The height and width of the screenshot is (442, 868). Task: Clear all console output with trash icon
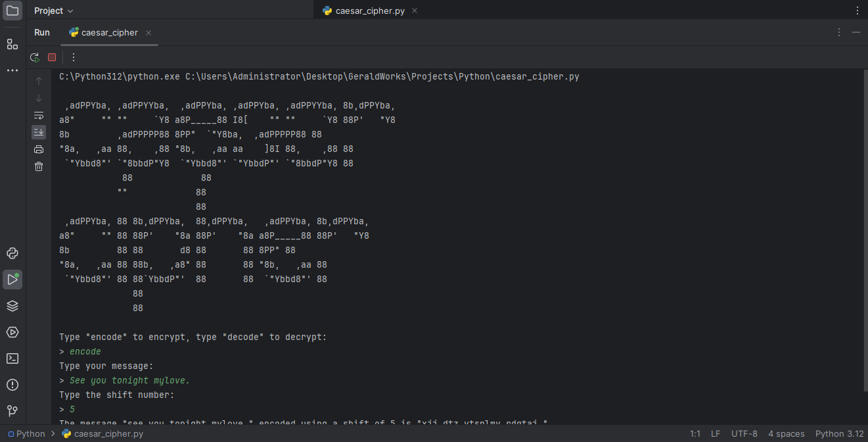click(39, 166)
